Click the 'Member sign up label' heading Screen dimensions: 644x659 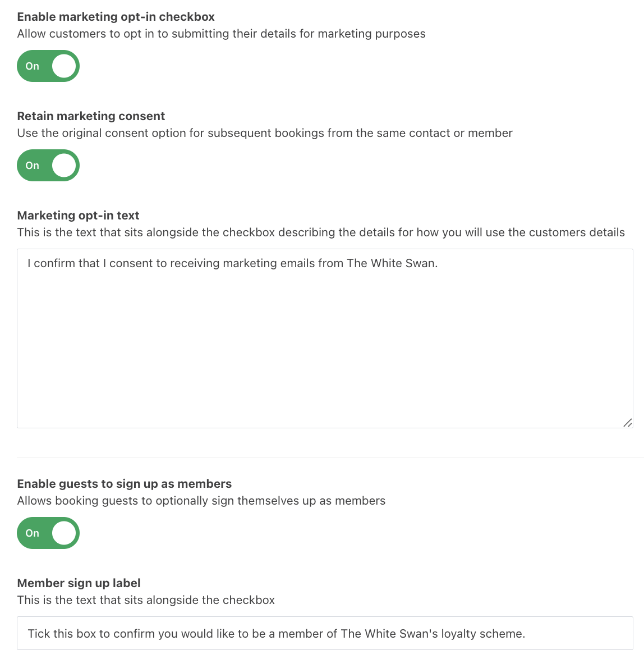coord(79,583)
